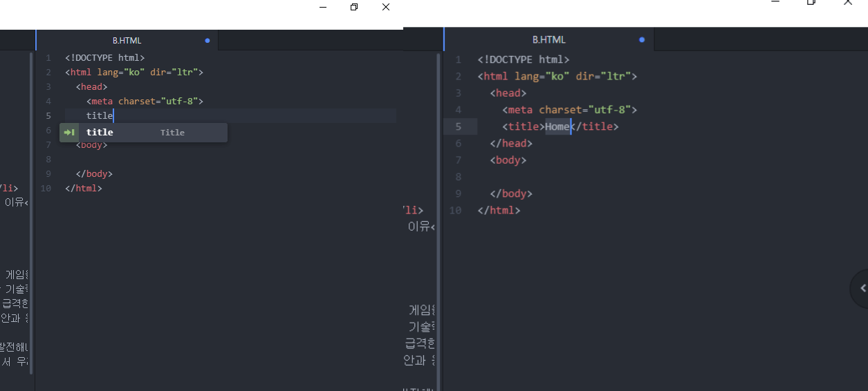Click line number 5 in the right editor's gutter
868x391 pixels.
coord(458,126)
